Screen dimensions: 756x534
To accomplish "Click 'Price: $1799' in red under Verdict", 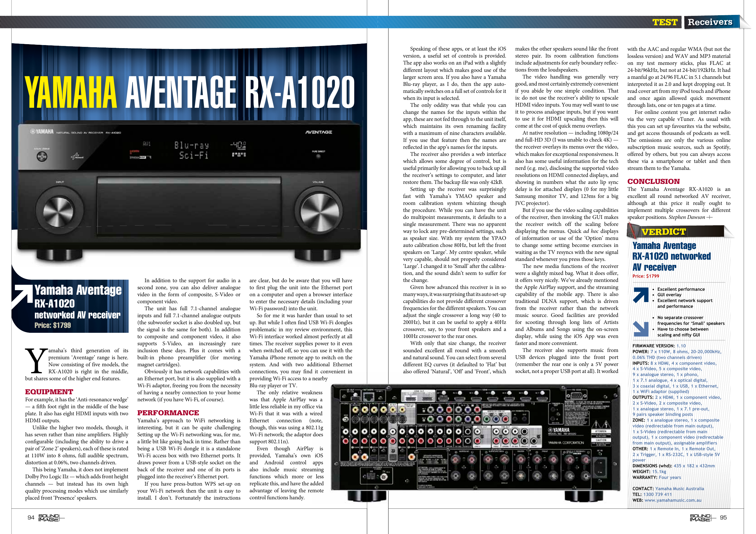I will coord(646,276).
